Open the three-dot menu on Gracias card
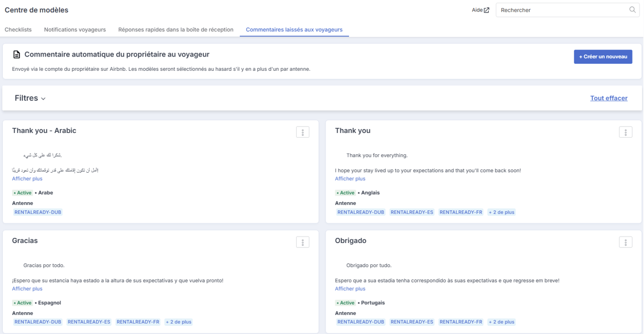Image resolution: width=644 pixels, height=334 pixels. pyautogui.click(x=302, y=242)
